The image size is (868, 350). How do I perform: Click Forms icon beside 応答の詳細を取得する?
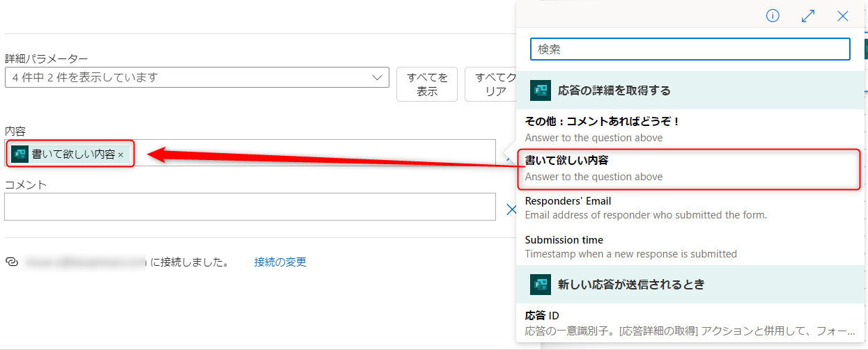pos(541,90)
